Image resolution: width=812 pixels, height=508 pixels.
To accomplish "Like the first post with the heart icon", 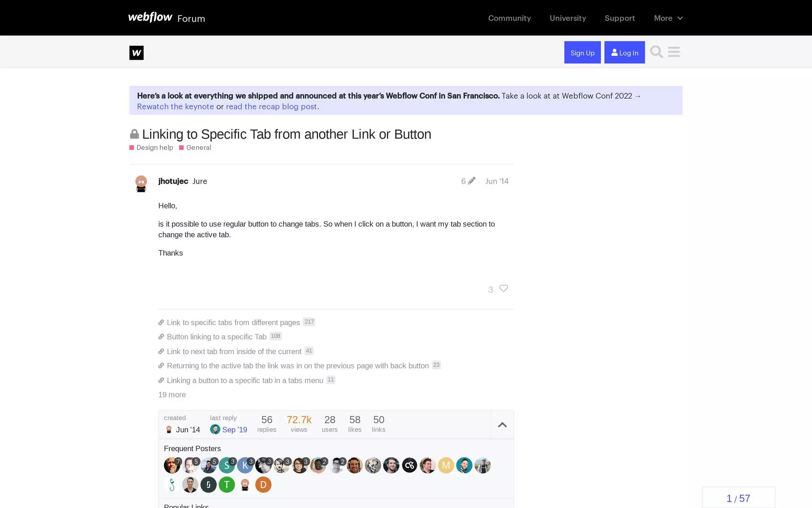I will pos(503,288).
